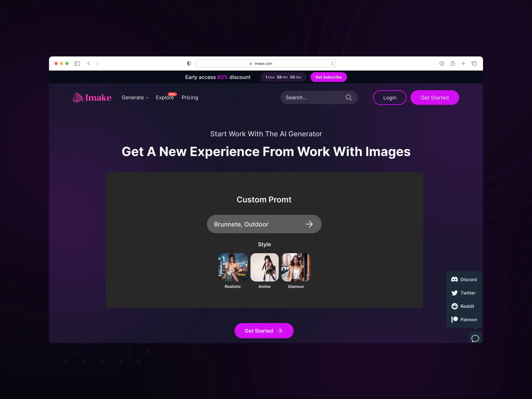The width and height of the screenshot is (532, 399).
Task: Open the chat support bubble
Action: click(x=475, y=338)
